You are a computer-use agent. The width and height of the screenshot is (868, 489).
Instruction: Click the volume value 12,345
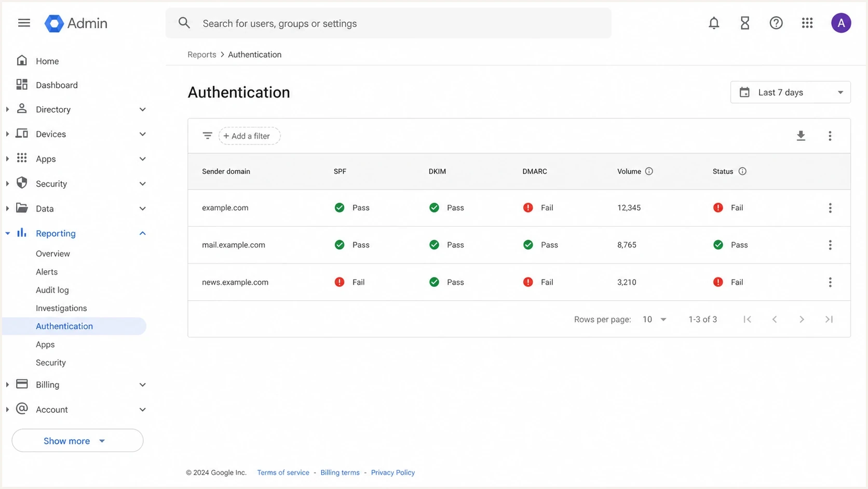coord(629,208)
